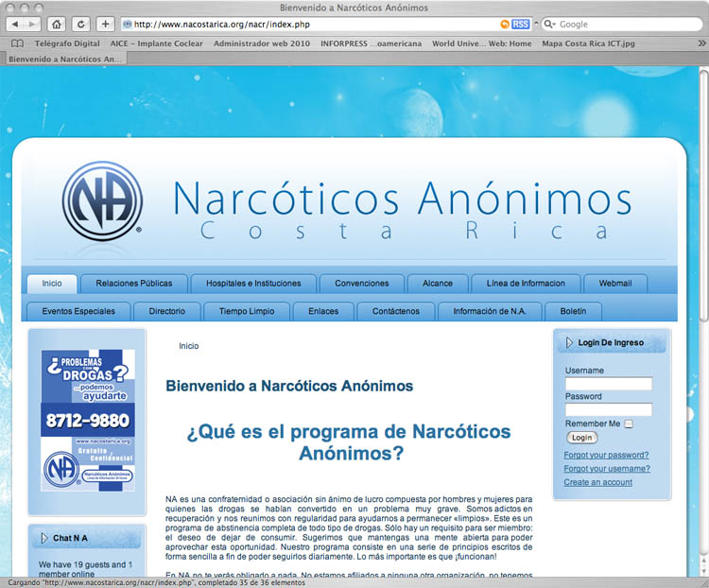The width and height of the screenshot is (709, 588).
Task: Show hidden bookmarks with the double-chevron
Action: pyautogui.click(x=701, y=43)
